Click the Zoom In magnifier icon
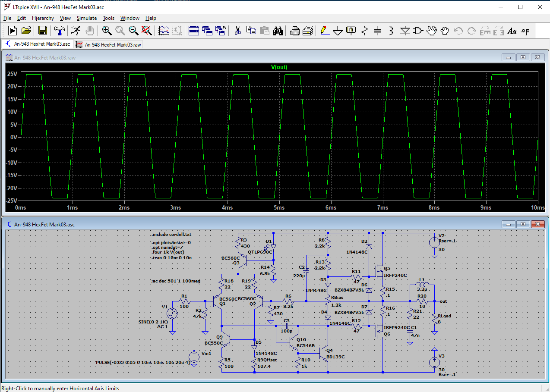 (107, 31)
